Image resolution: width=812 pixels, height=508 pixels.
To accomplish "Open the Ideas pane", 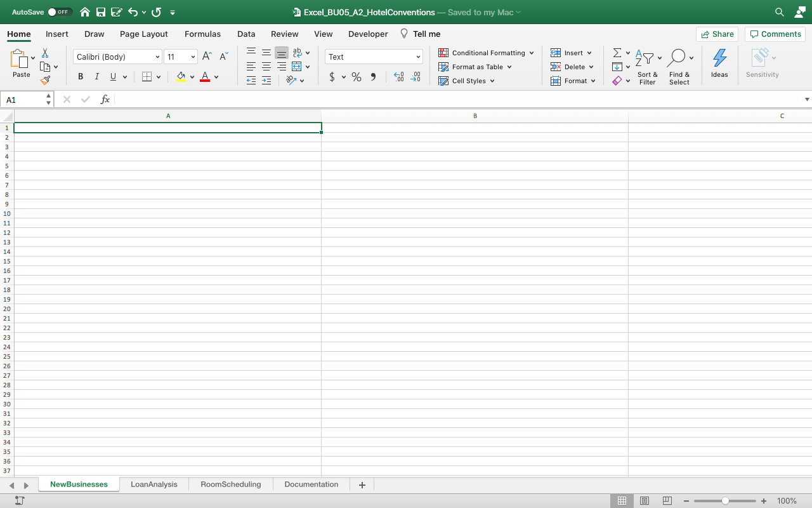I will tap(719, 63).
